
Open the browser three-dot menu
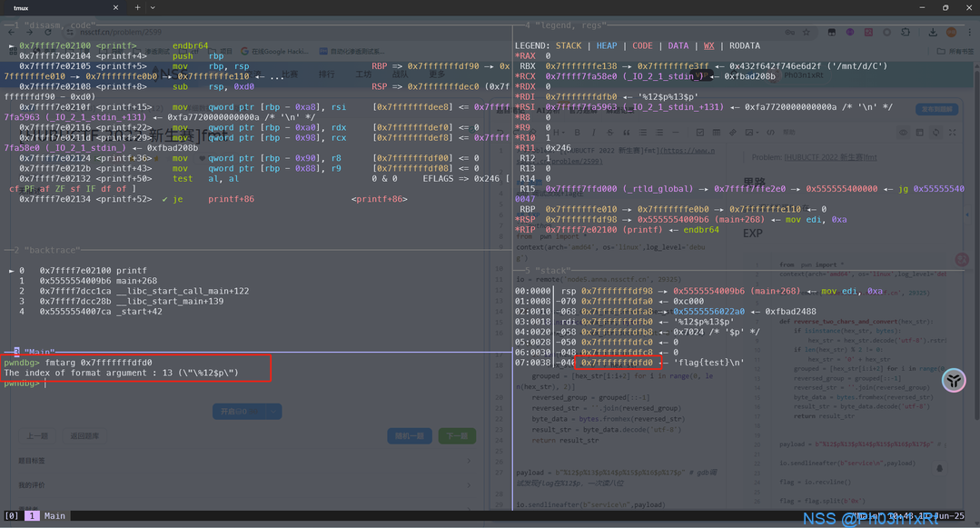coord(969,32)
